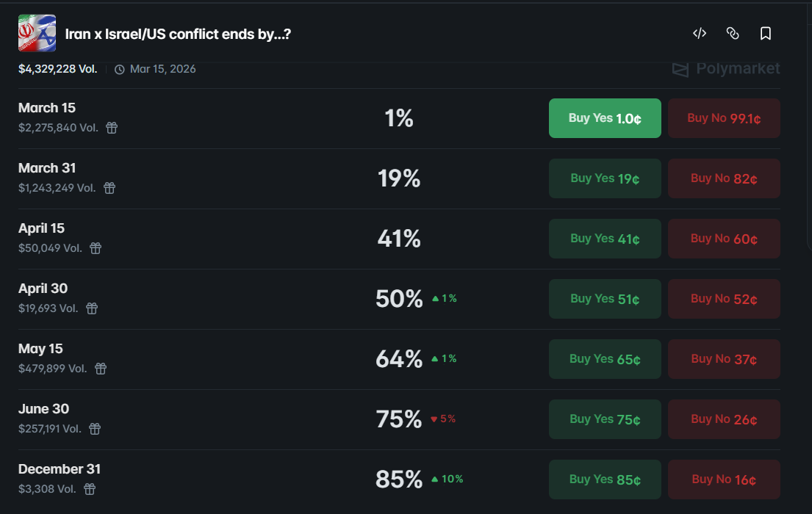Buy Yes at 1.0¢ for March 15
812x514 pixels.
(x=605, y=118)
